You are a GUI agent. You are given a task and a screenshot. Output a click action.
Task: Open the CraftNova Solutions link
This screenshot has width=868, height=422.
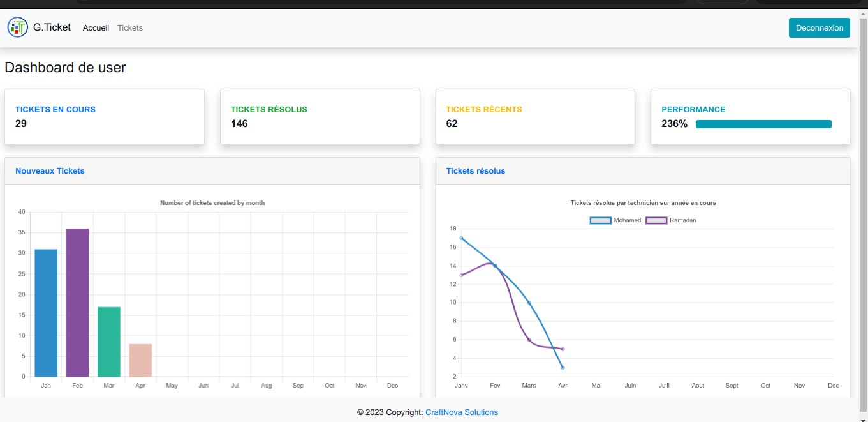click(461, 412)
